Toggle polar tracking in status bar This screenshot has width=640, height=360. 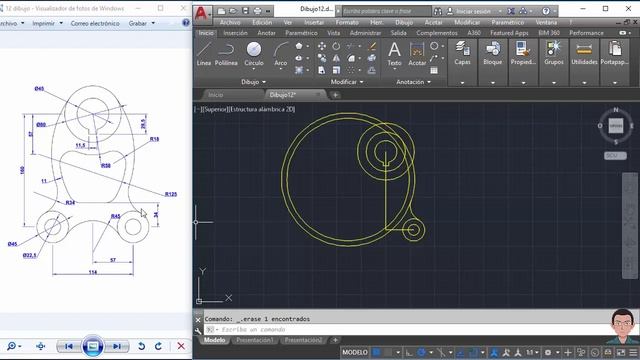point(421,352)
